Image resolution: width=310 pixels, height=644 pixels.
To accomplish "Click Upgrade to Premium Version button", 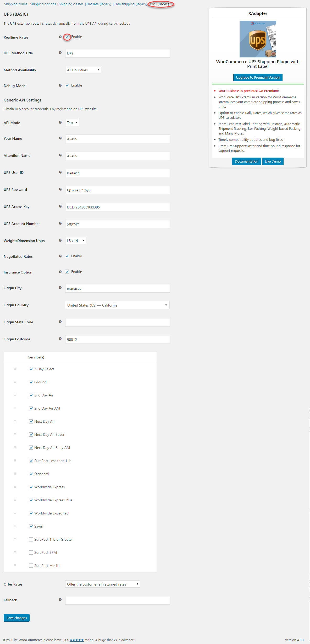I will click(258, 77).
